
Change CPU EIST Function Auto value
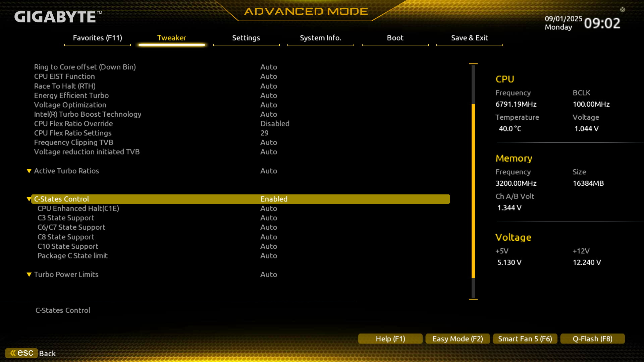pyautogui.click(x=269, y=76)
